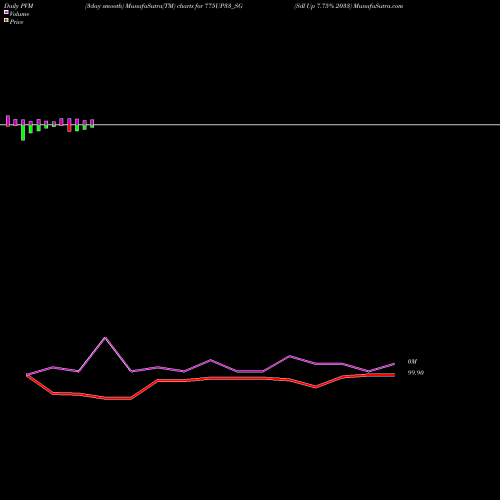Click the red bar in the histogram
The image size is (500, 500).
[x=69, y=128]
